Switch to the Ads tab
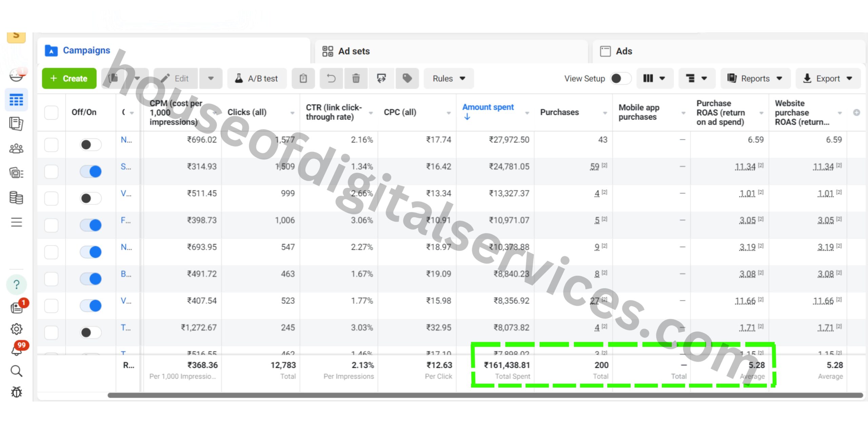Viewport: 868px width, 434px height. (729, 51)
